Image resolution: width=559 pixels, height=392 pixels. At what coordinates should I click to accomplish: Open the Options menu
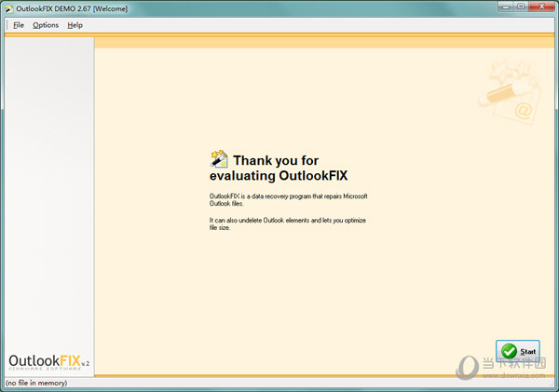[46, 25]
